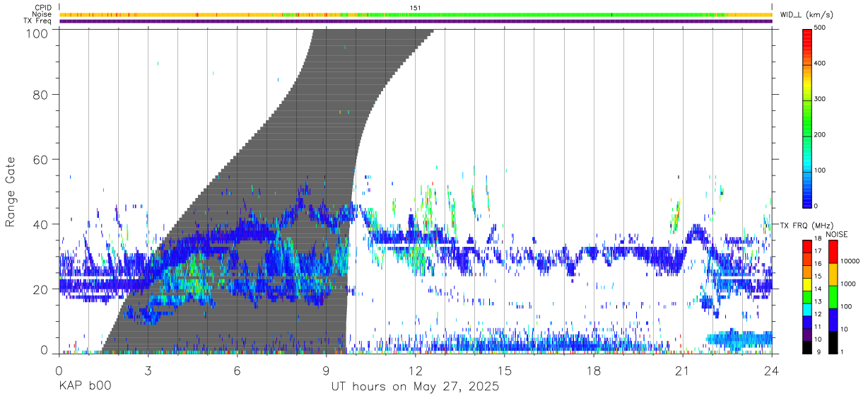This screenshot has height=401, width=868.
Task: Click the CPID value 151
Action: click(415, 8)
